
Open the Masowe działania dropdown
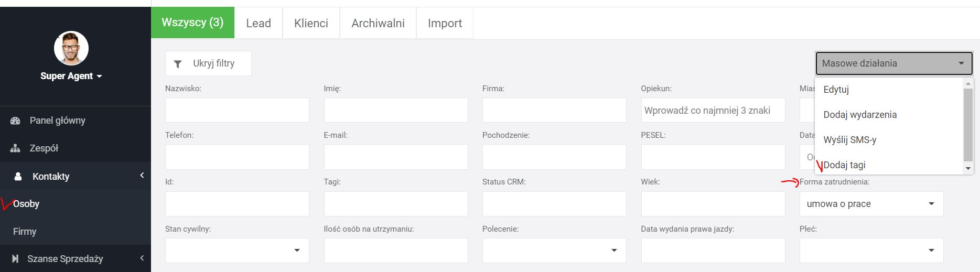click(894, 63)
